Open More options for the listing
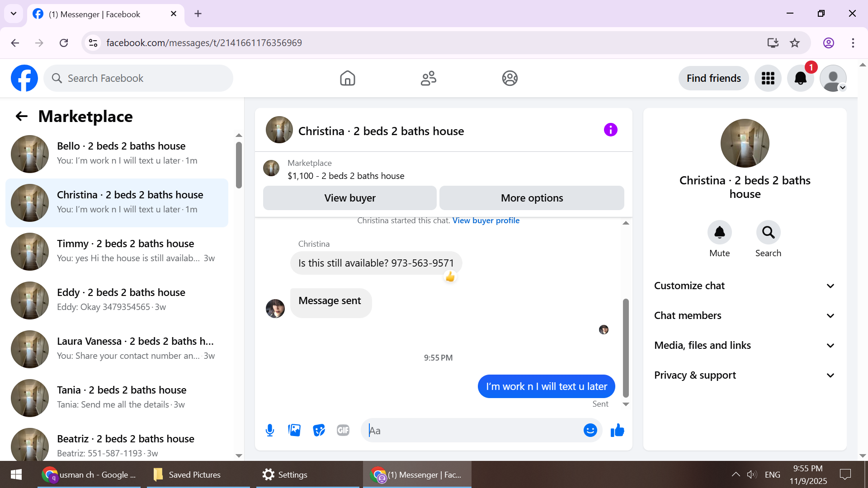Screen dimensions: 868x488 click(x=532, y=198)
